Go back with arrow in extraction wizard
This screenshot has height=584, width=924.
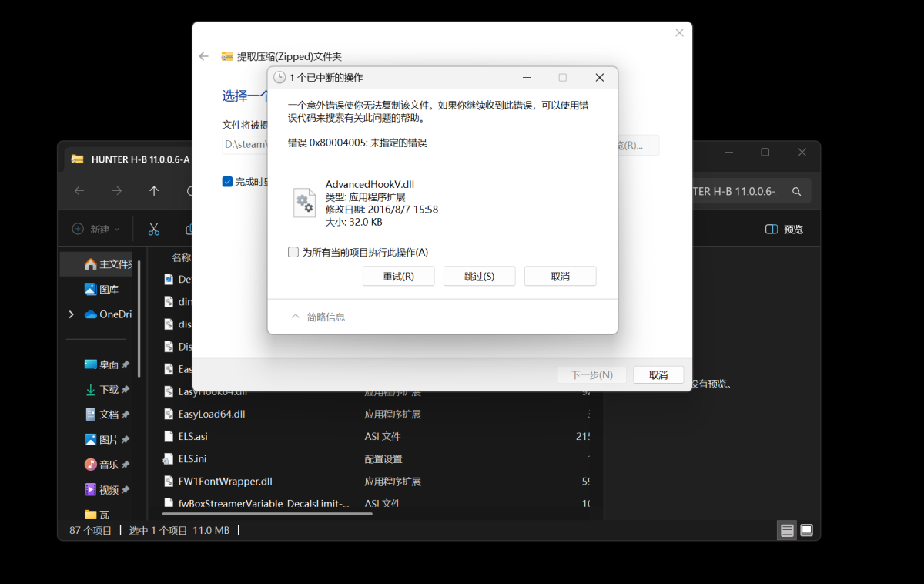tap(203, 56)
